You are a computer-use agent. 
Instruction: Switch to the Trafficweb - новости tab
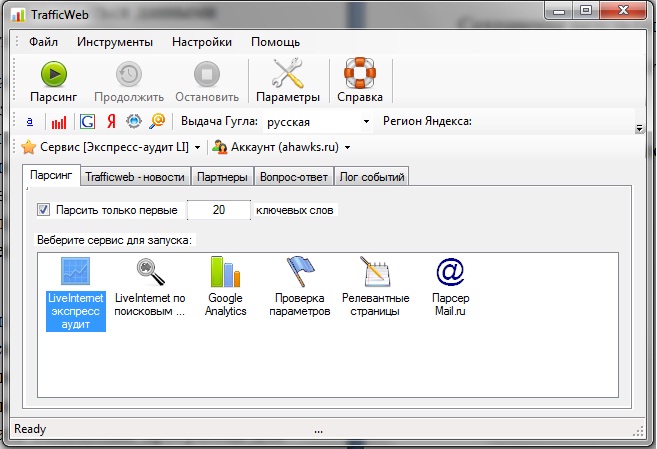134,177
